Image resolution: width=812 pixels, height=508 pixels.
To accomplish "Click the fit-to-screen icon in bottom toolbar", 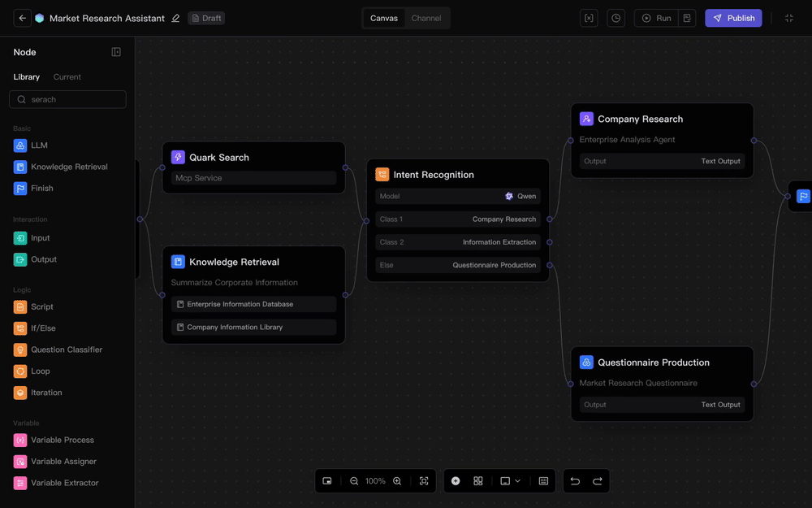I will (424, 481).
